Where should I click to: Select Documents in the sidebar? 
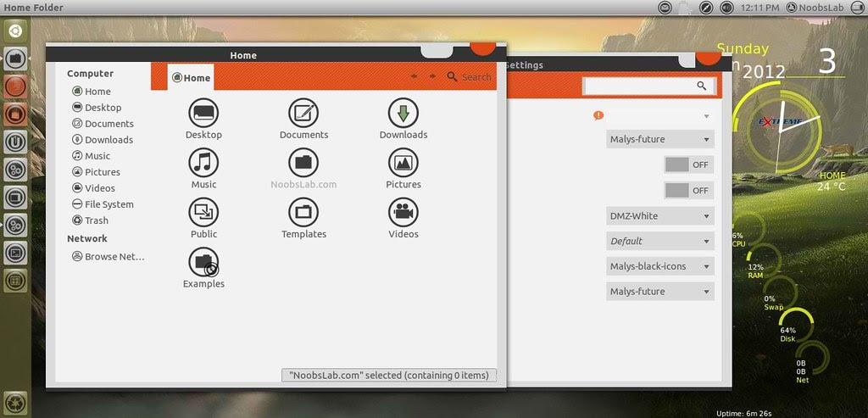tap(103, 124)
